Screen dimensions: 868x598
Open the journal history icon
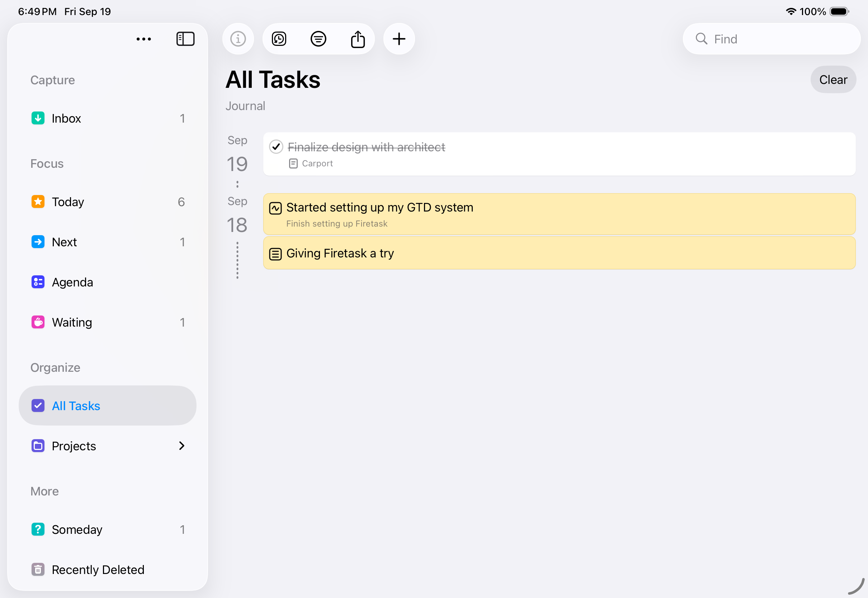[279, 39]
